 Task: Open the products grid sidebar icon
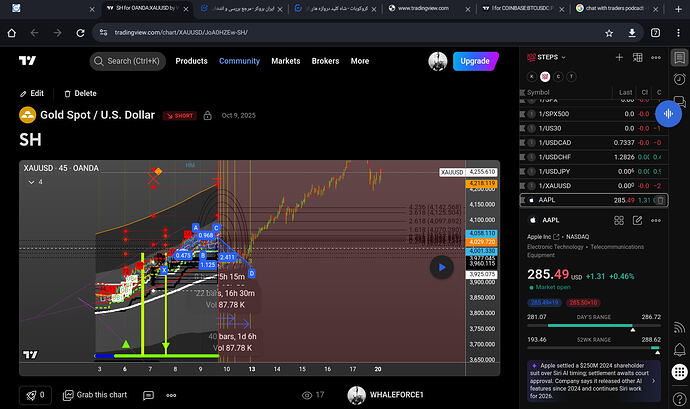679,372
